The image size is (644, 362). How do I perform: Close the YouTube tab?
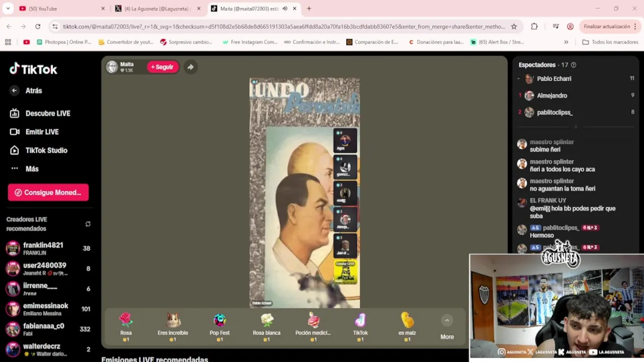click(103, 9)
